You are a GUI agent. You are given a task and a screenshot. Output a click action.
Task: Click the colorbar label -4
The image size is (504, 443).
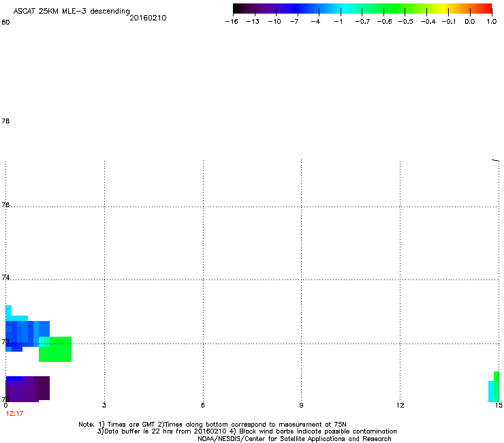click(315, 22)
